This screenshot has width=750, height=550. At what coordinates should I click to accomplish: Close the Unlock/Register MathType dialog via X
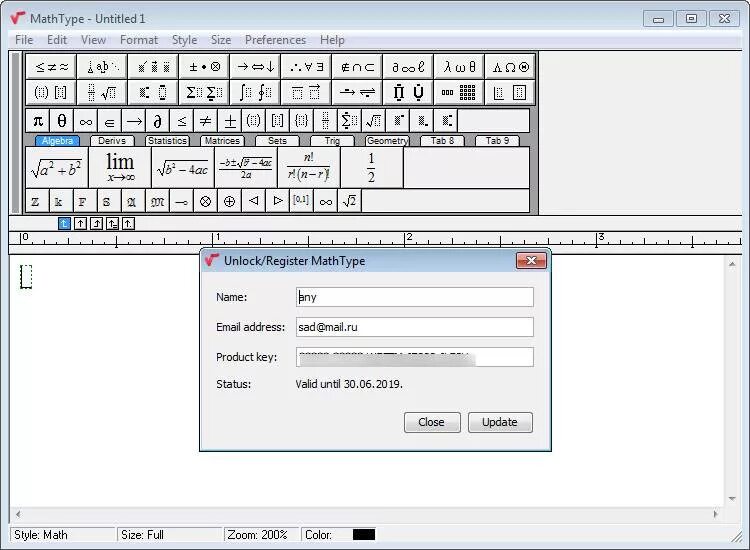click(x=531, y=261)
